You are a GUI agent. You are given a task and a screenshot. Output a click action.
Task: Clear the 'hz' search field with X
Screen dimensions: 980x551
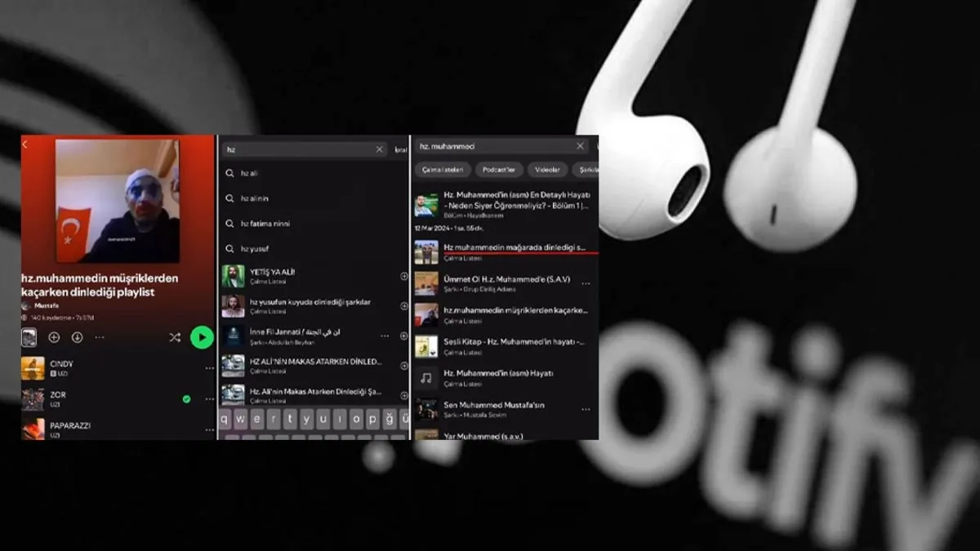click(x=379, y=149)
